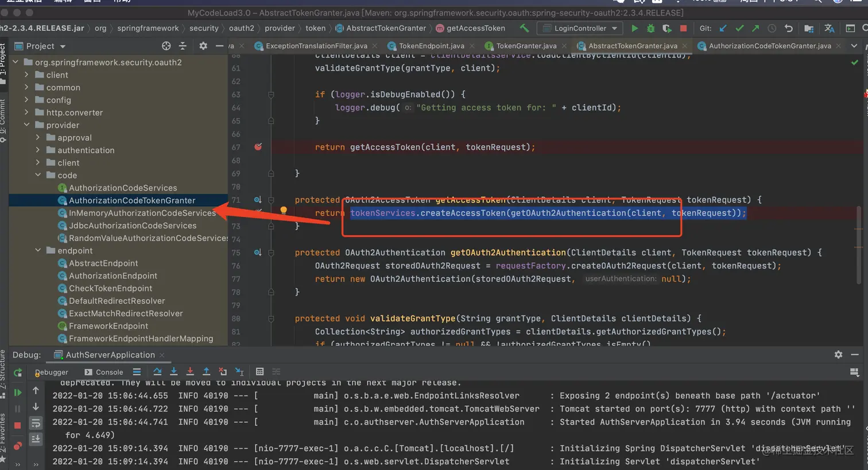Image resolution: width=868 pixels, height=470 pixels.
Task: Collapse all nodes in the Project panel
Action: 183,46
